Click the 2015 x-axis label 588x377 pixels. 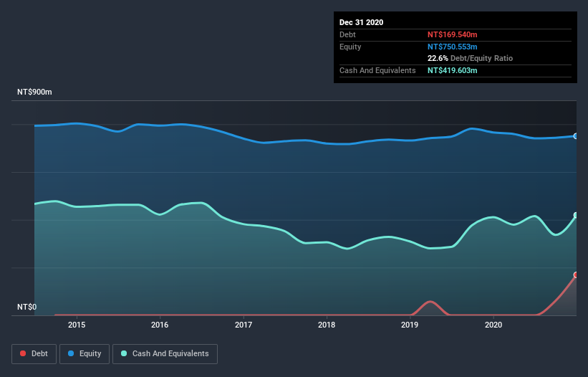(x=77, y=325)
